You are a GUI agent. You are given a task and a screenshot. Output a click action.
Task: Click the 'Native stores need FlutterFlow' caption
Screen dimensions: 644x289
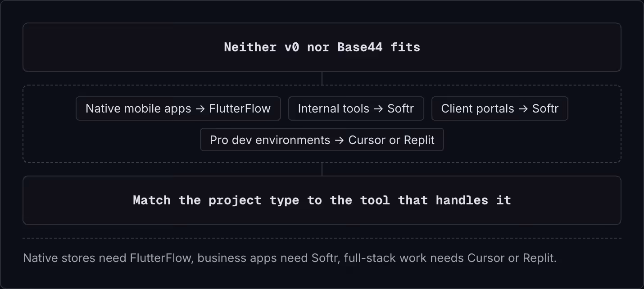pos(290,258)
